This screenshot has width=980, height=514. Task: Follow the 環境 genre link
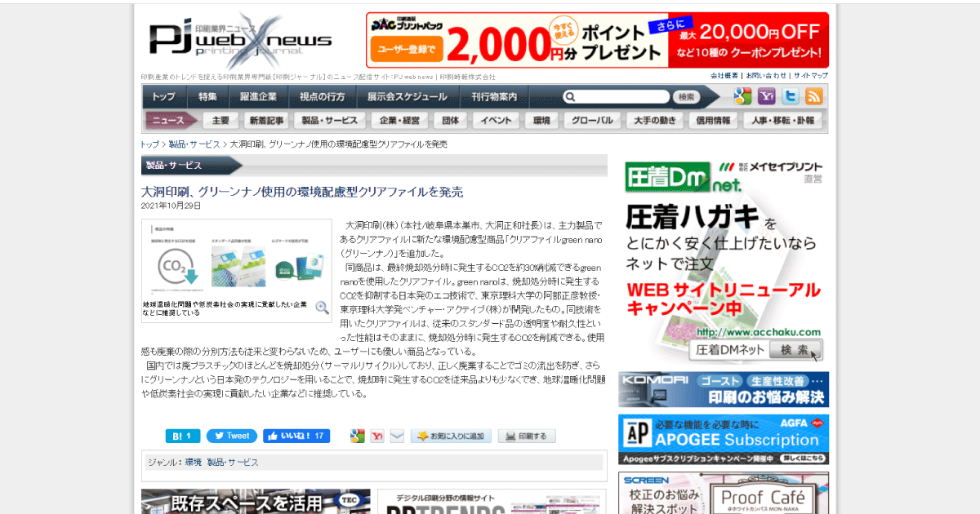point(193,463)
